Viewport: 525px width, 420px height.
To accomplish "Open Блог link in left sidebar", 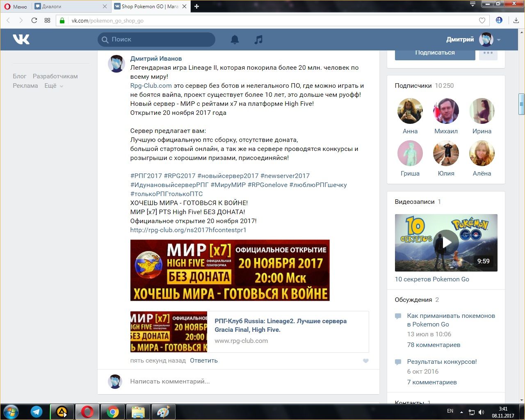I will 19,76.
